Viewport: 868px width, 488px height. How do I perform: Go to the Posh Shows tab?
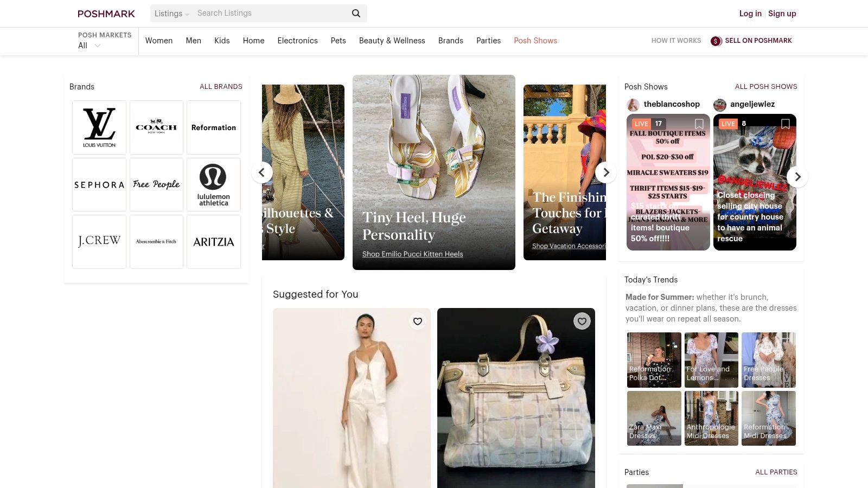[535, 41]
